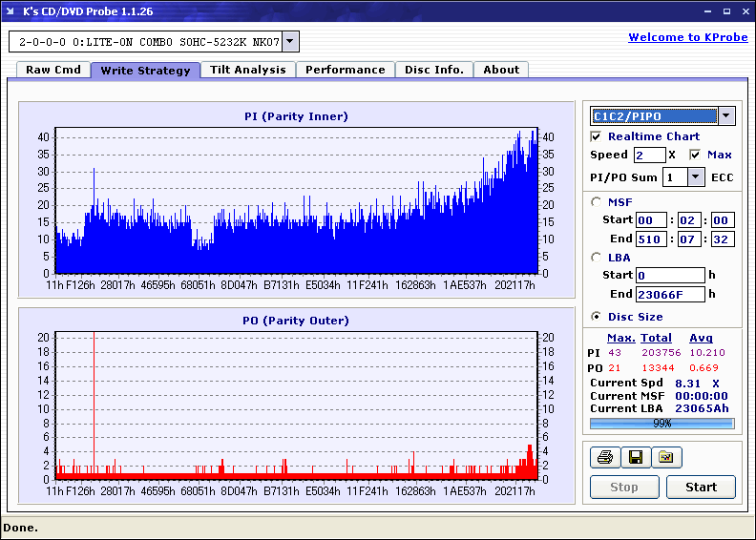This screenshot has height=540, width=756.
Task: Toggle the Realtime Chart checkbox
Action: [597, 136]
